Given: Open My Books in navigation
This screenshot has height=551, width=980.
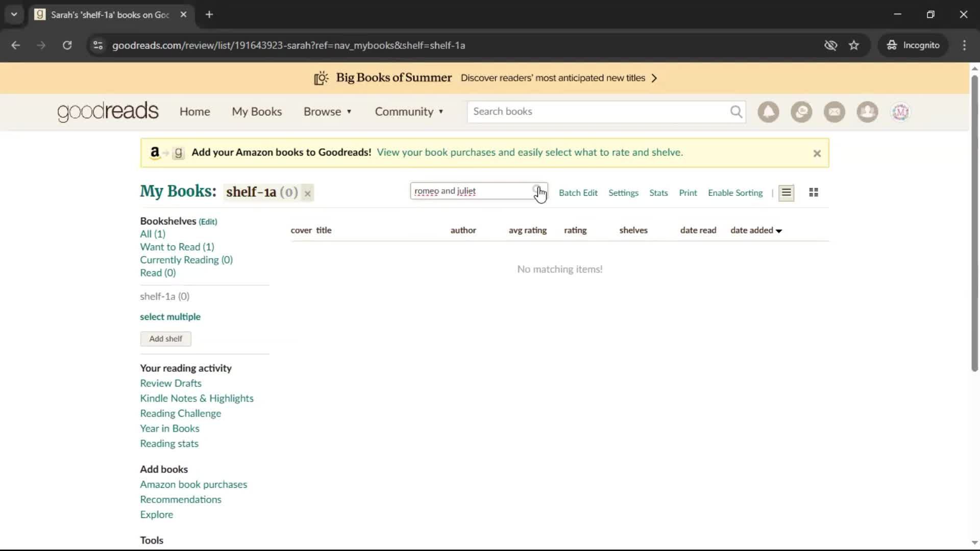Looking at the screenshot, I should 257,112.
